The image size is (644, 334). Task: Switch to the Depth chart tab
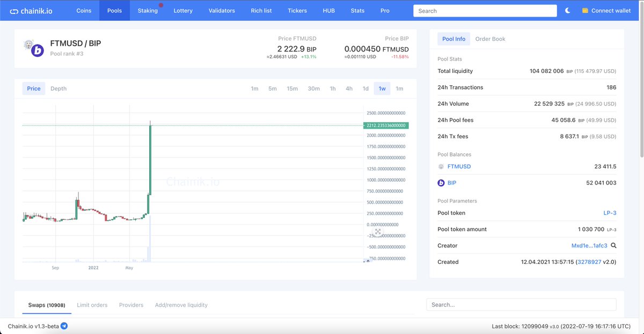58,88
